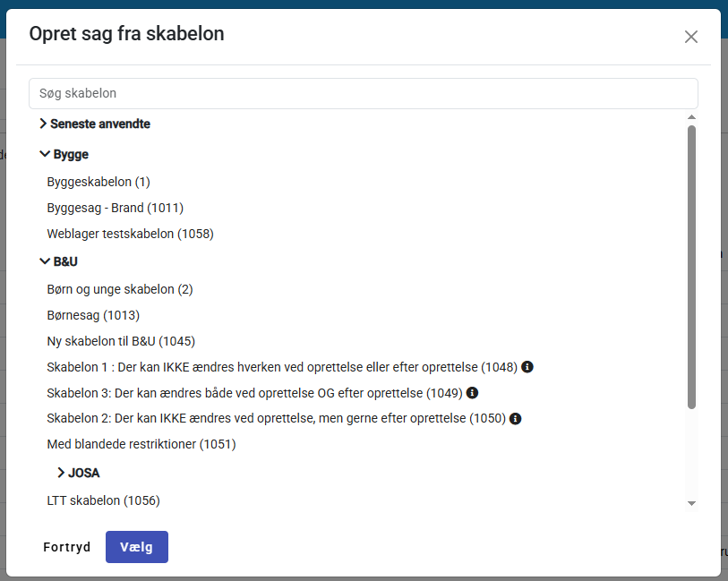Click info icon beside Skabelon 3 (1049)
The width and height of the screenshot is (728, 581).
[473, 392]
